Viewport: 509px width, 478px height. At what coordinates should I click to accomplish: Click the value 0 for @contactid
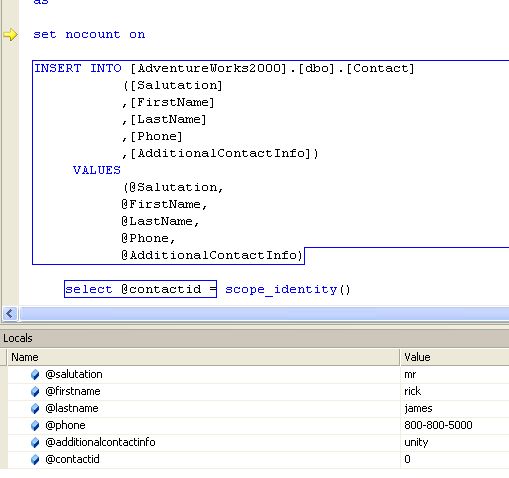point(407,459)
